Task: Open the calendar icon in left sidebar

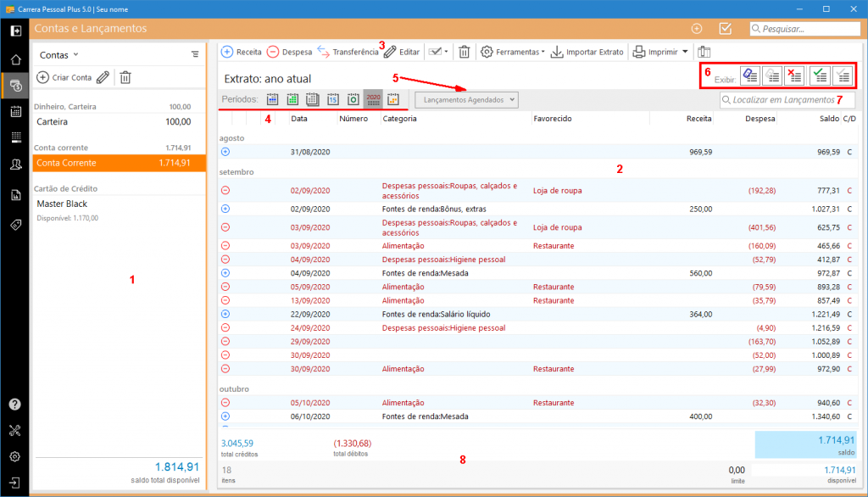Action: point(15,111)
